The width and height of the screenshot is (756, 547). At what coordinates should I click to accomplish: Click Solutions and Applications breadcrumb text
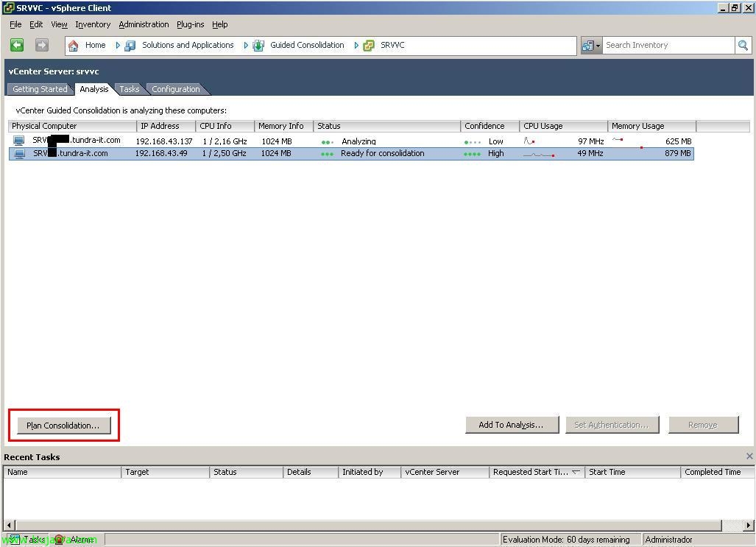click(x=188, y=45)
